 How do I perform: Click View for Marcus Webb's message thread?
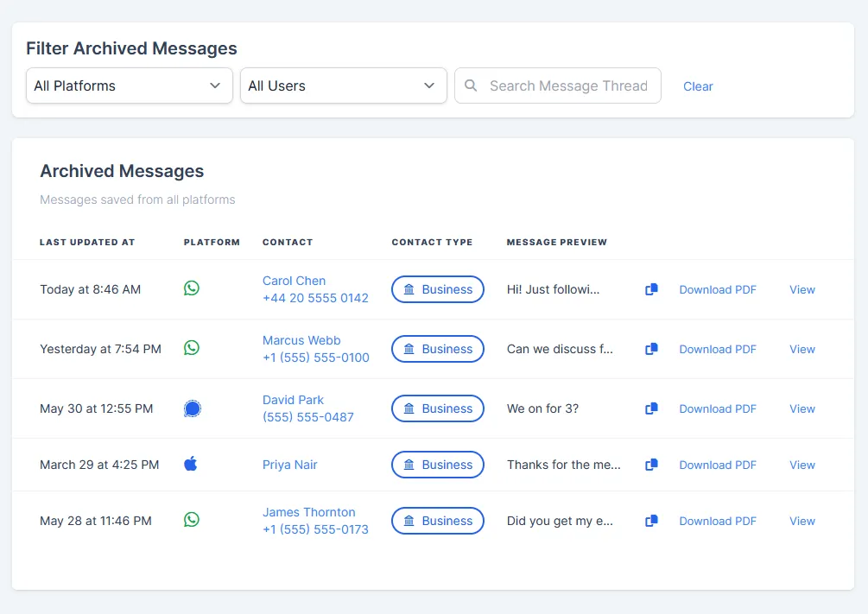(801, 349)
